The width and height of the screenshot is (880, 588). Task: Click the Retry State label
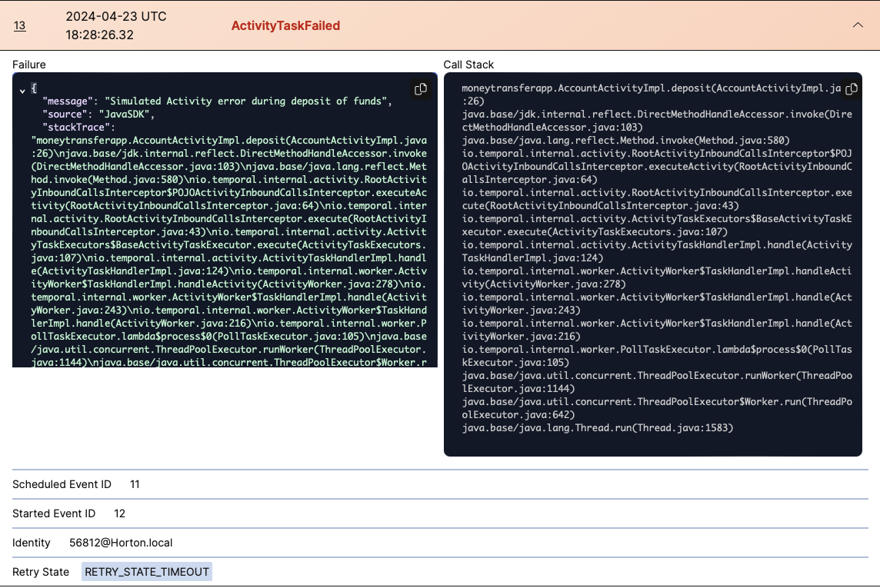click(x=41, y=572)
